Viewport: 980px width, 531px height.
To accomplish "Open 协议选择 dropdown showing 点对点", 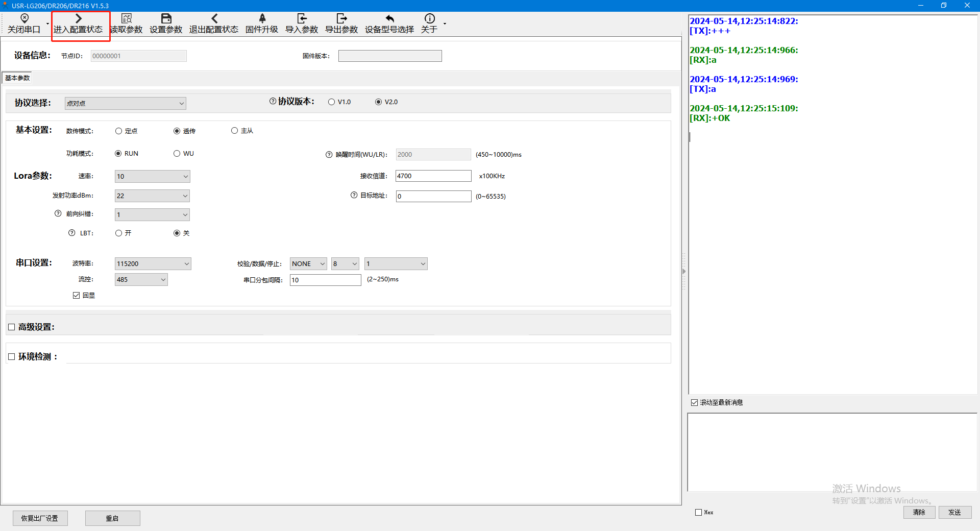I will (126, 103).
